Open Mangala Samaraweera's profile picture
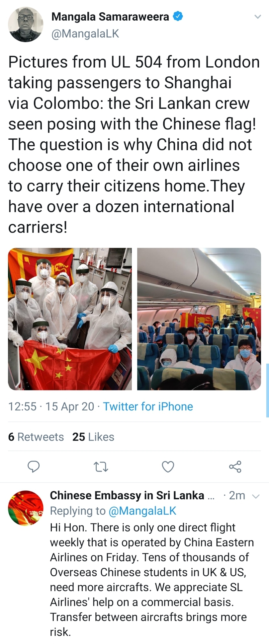The height and width of the screenshot is (644, 269). 26,25
